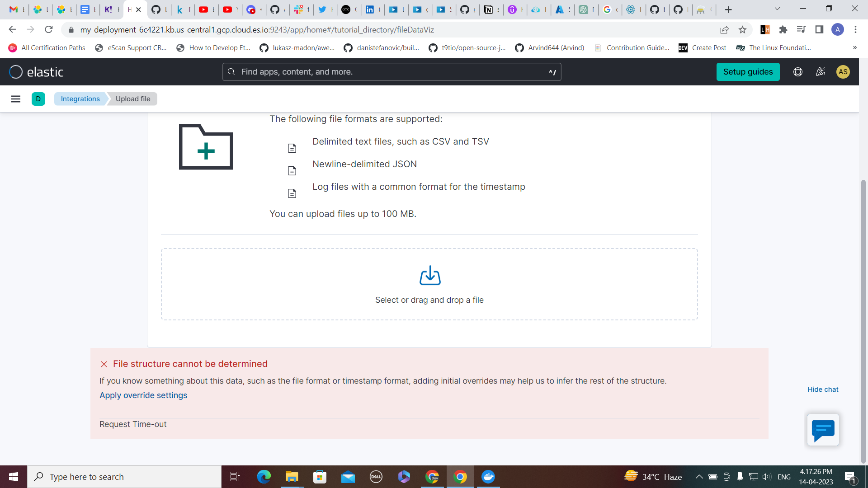Select Upload file breadcrumb
The height and width of the screenshot is (488, 868).
[133, 99]
